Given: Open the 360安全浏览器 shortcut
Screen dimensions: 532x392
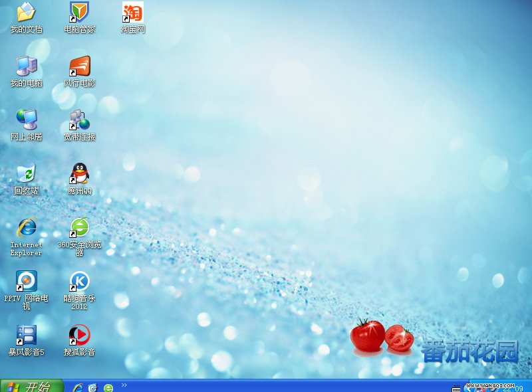Looking at the screenshot, I should pyautogui.click(x=79, y=228).
